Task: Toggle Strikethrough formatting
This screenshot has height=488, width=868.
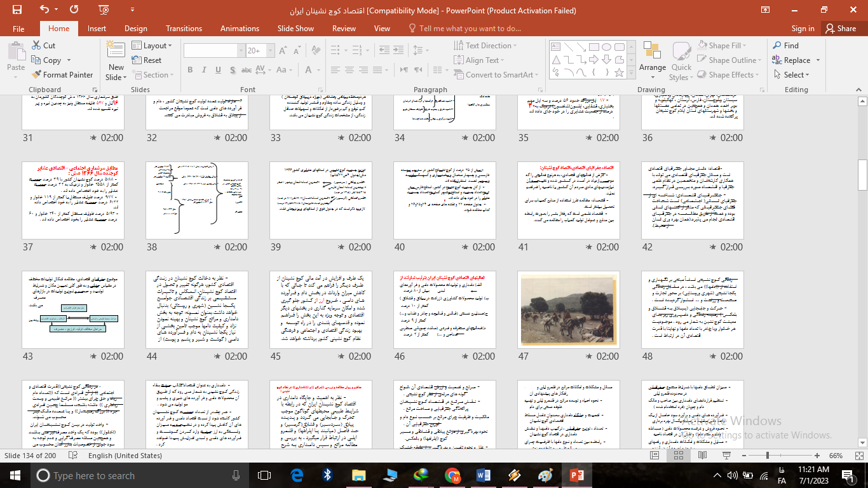Action: click(x=247, y=70)
